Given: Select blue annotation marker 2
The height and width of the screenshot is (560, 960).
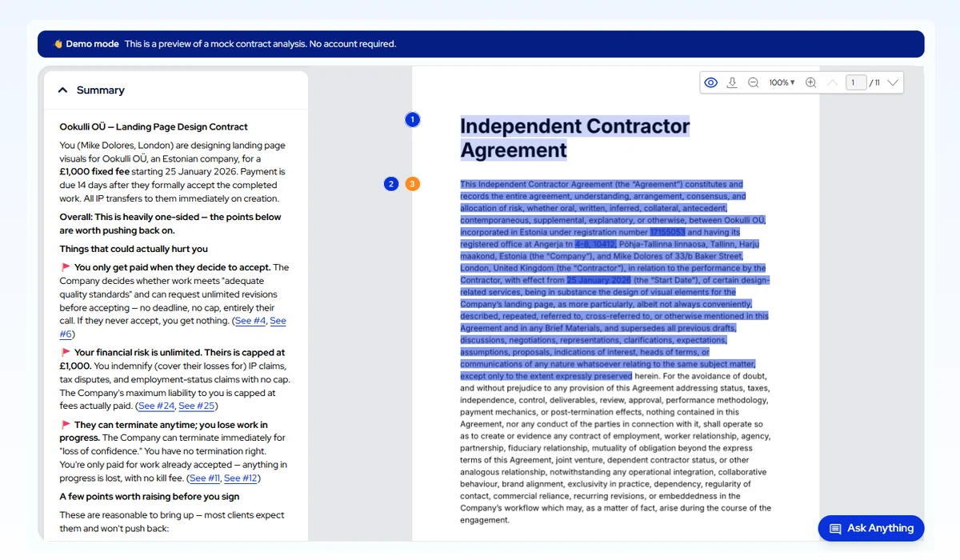Looking at the screenshot, I should pos(390,184).
